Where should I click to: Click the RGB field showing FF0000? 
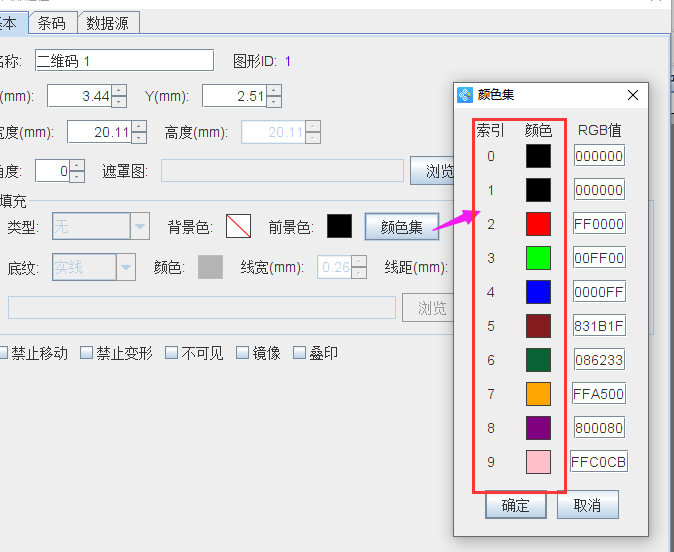(599, 224)
